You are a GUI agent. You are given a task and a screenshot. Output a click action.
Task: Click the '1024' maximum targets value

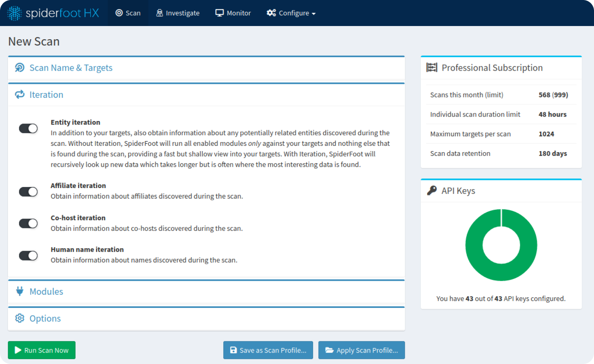(546, 134)
